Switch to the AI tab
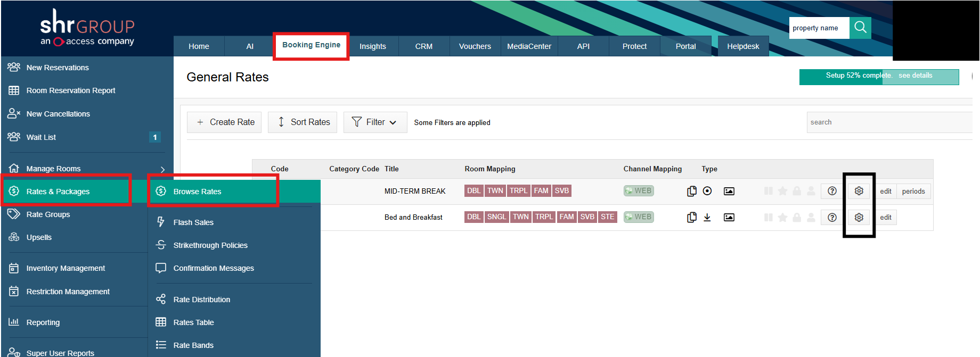This screenshot has width=980, height=357. 250,46
